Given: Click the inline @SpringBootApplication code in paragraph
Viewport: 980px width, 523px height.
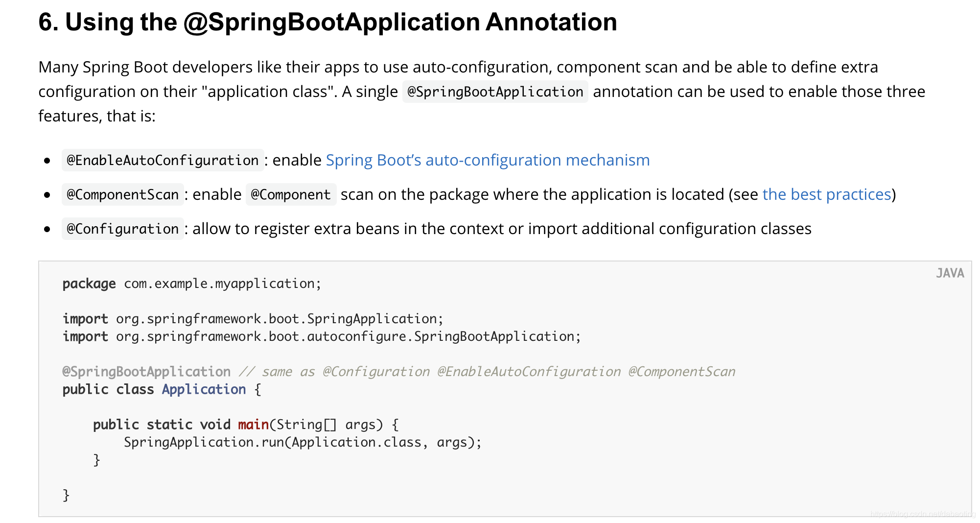Looking at the screenshot, I should (495, 92).
